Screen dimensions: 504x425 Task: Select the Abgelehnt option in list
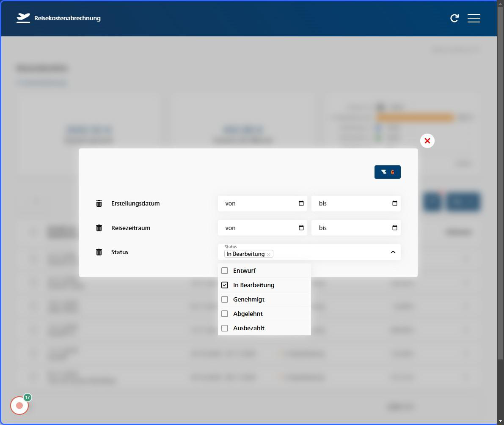coord(248,314)
